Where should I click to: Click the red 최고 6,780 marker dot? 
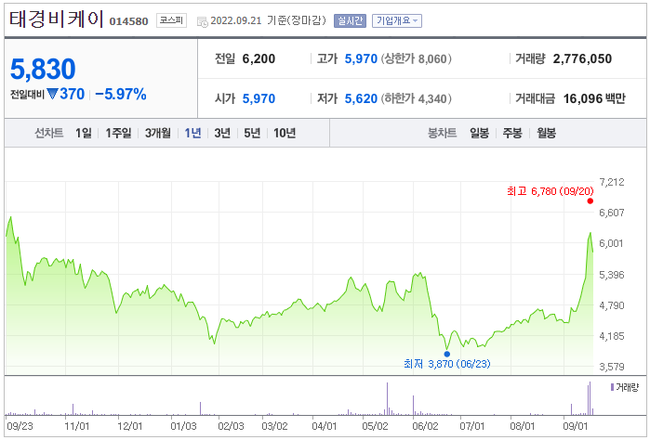[x=590, y=201]
